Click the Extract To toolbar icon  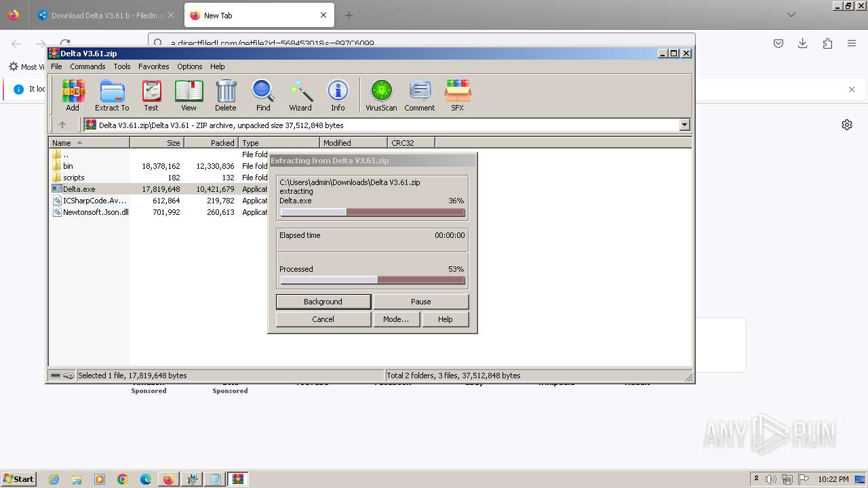tap(112, 95)
